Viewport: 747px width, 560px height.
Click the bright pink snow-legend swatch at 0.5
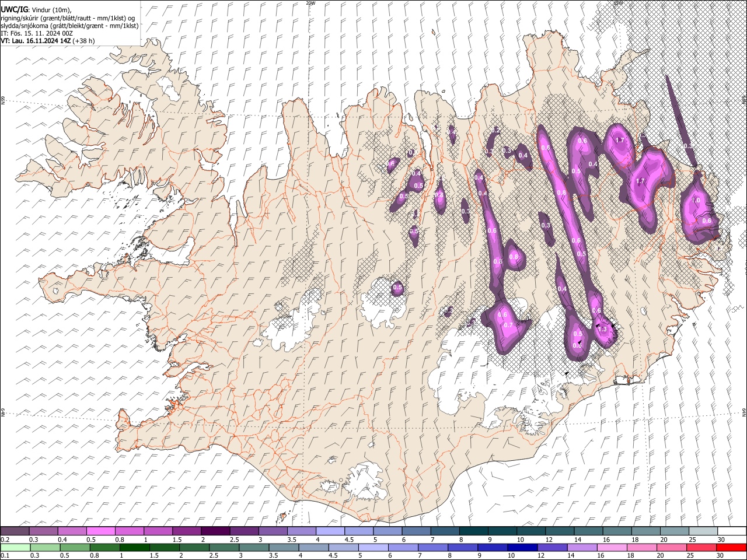[x=100, y=531]
